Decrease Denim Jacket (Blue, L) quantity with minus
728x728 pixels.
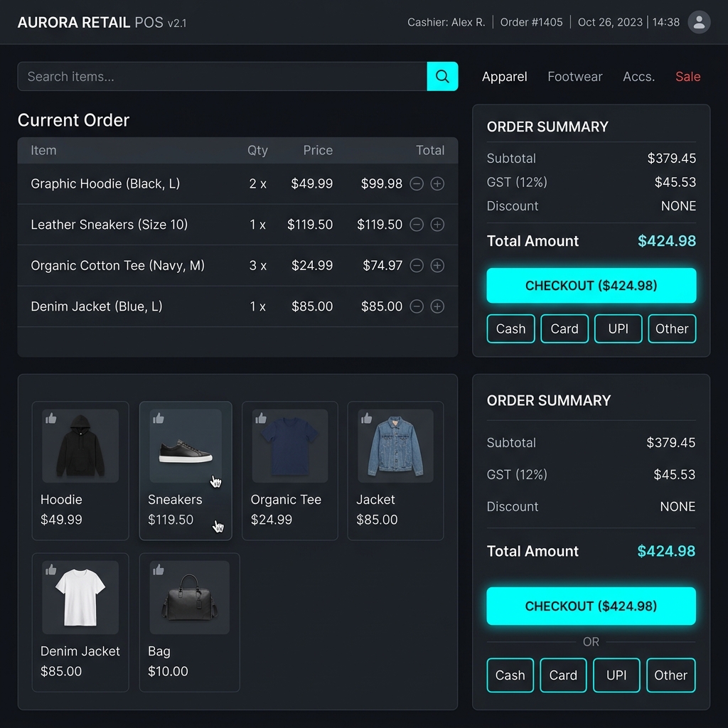(x=417, y=306)
